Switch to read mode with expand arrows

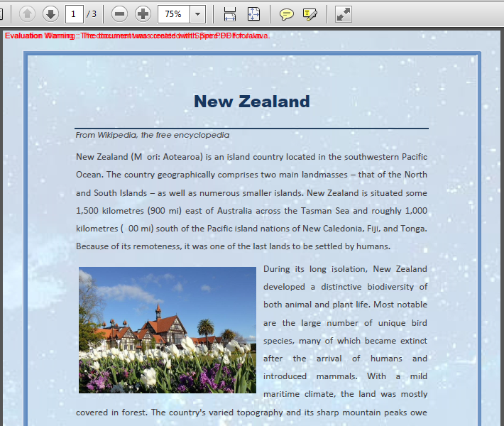(343, 13)
